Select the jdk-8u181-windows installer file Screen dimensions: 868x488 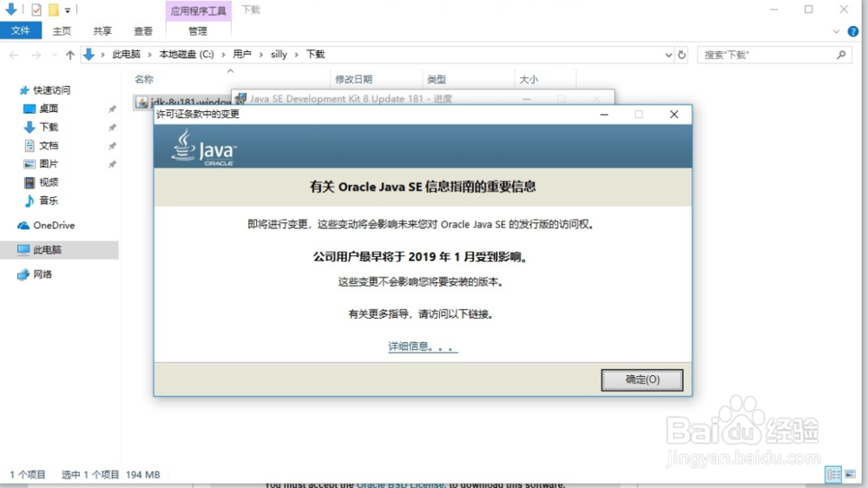(x=182, y=102)
